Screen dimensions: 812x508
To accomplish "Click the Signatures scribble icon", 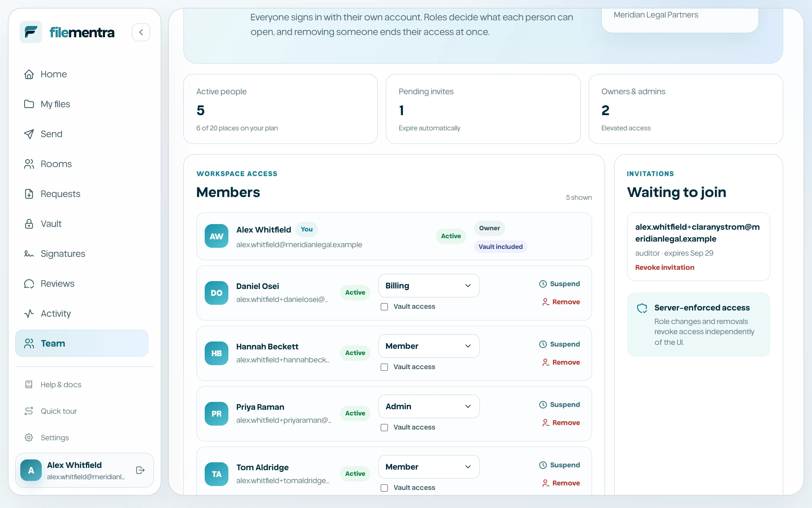I will click(x=29, y=254).
